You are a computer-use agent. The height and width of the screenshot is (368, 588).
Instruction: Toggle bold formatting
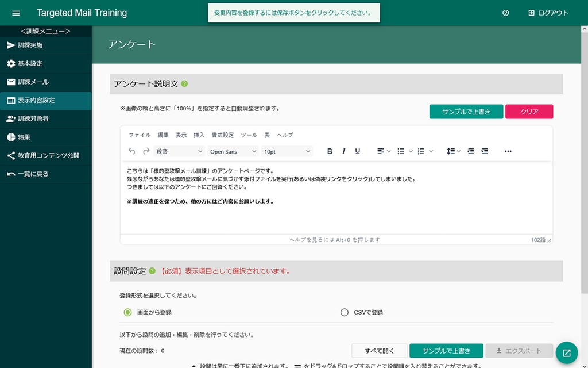pyautogui.click(x=330, y=151)
